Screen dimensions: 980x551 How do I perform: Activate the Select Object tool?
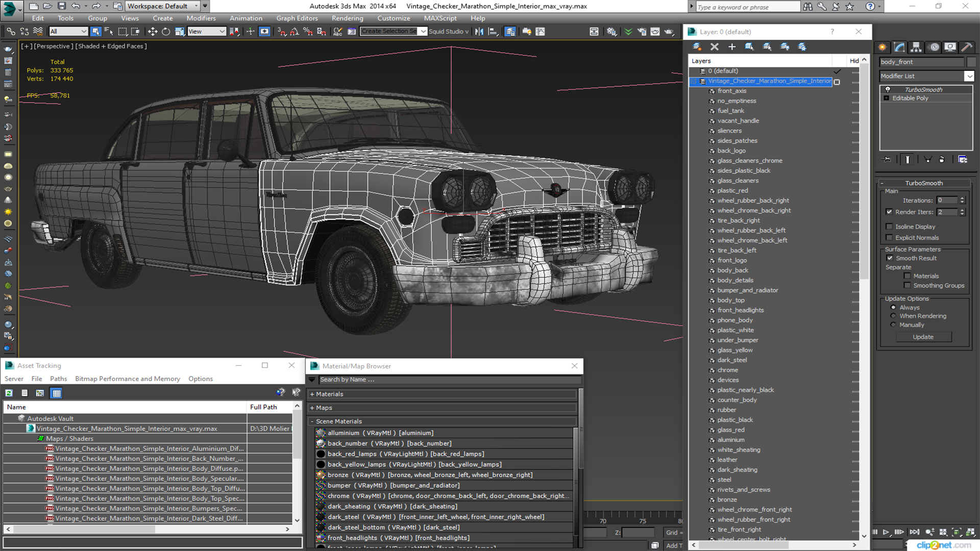pyautogui.click(x=95, y=32)
